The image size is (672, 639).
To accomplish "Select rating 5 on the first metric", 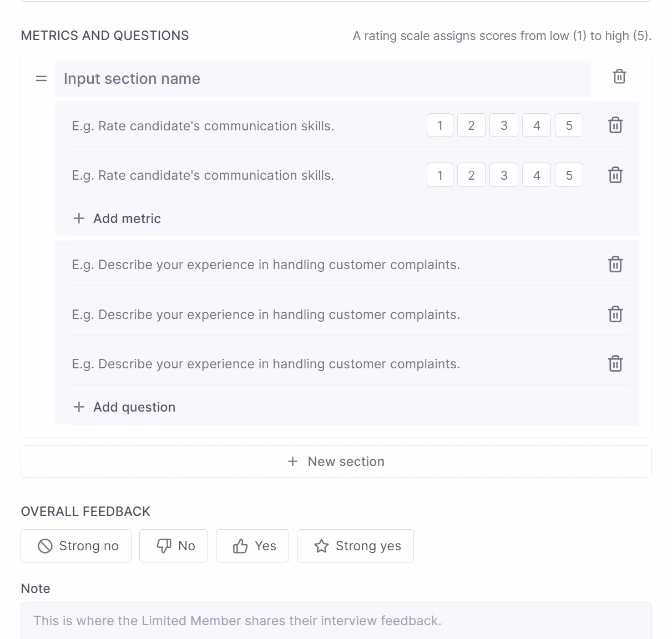I will (569, 125).
